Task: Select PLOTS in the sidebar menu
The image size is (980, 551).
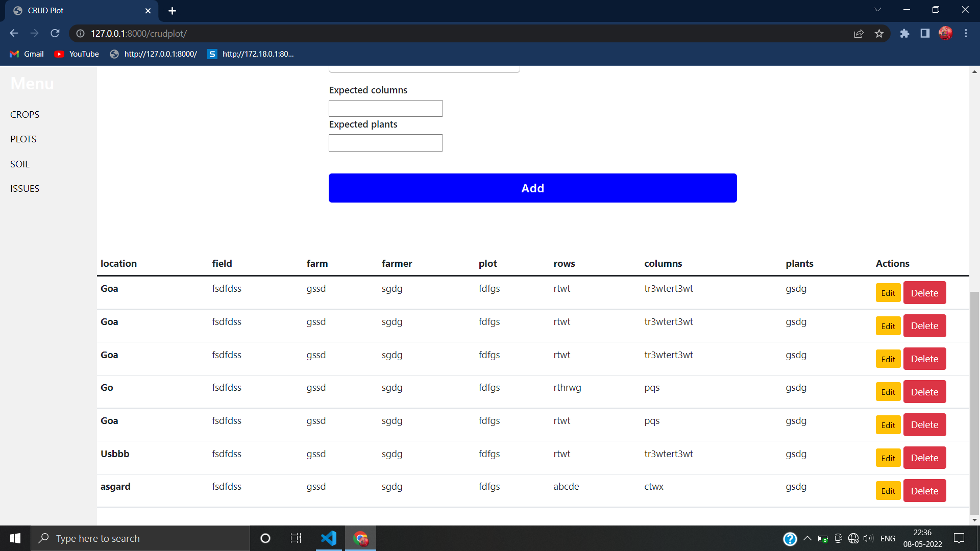Action: coord(23,139)
